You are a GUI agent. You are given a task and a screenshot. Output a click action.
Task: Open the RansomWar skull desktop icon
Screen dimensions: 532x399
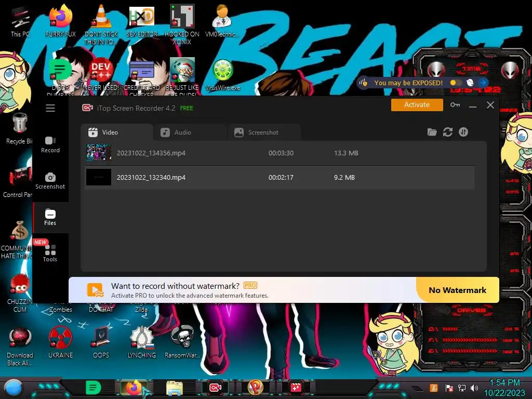[x=182, y=342]
